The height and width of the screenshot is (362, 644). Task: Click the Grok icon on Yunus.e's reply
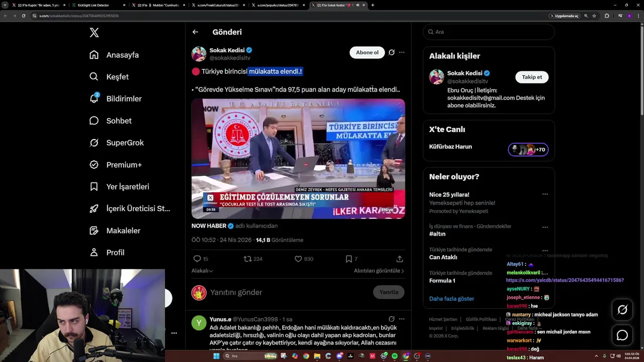tap(391, 319)
